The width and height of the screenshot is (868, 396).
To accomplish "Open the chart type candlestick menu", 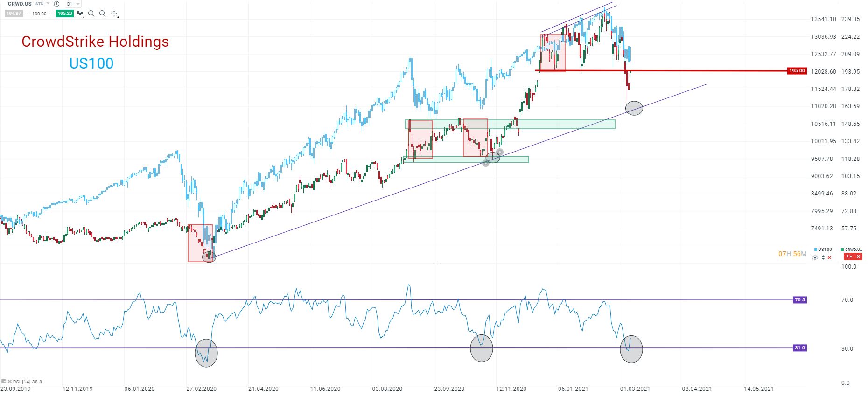I will click(80, 14).
